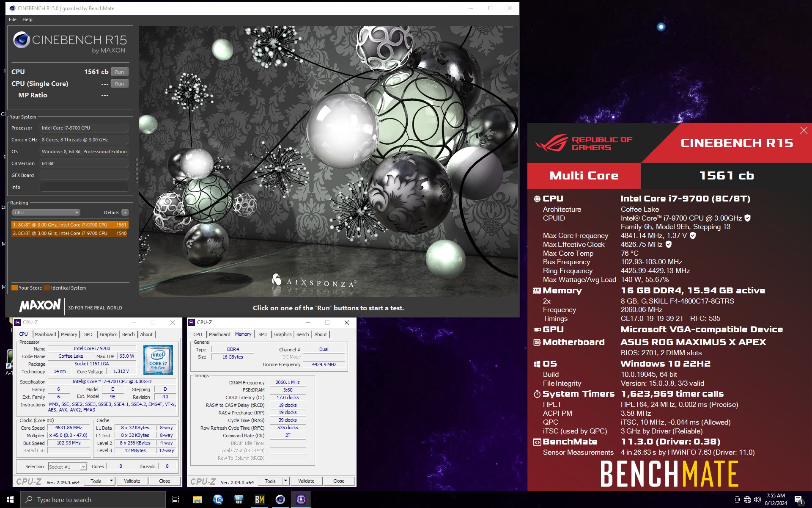Click Tools button in CPU-Z processor window
Screen dimensions: 812x508
tap(96, 481)
